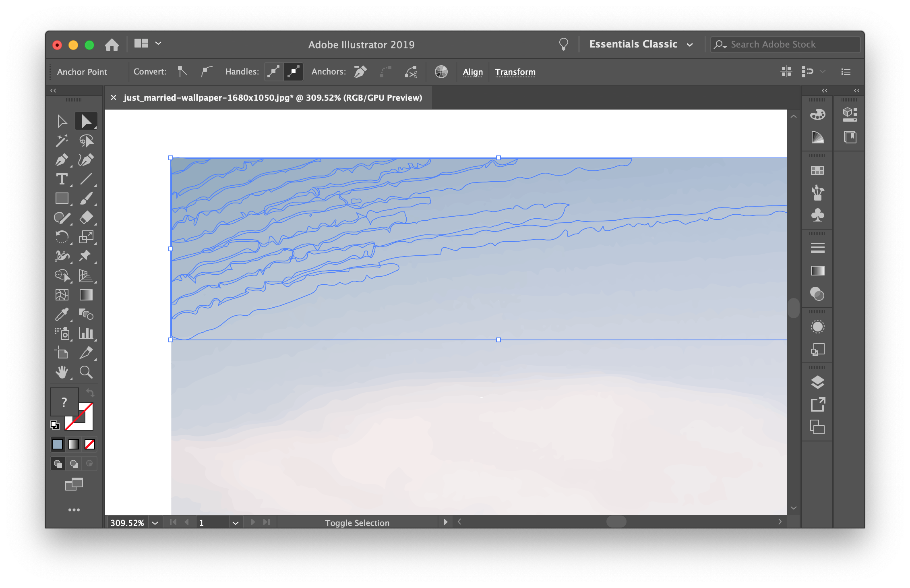910x588 pixels.
Task: Open the Transform panel link
Action: [515, 72]
